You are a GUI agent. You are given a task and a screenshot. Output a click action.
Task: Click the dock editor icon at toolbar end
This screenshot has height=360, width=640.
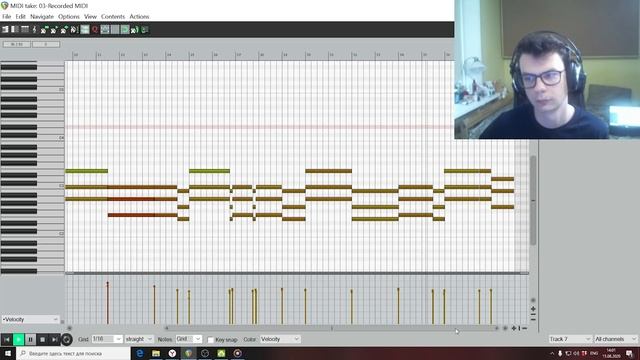tap(144, 29)
